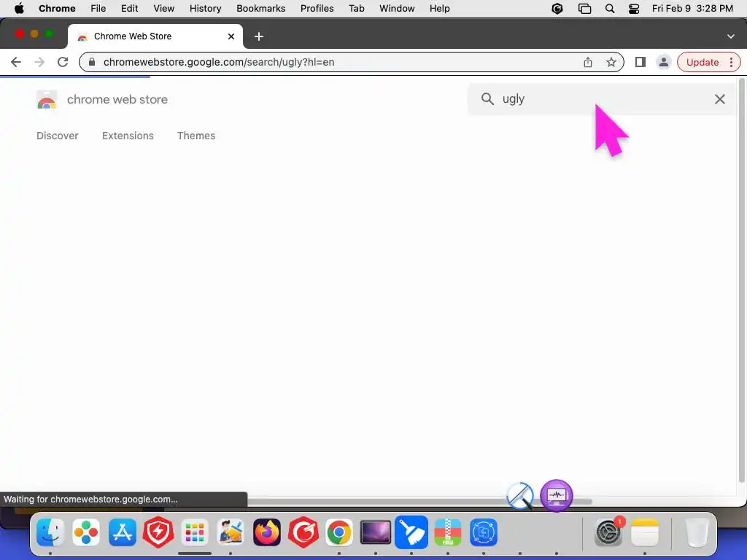Open the Chrome side panel

640,62
